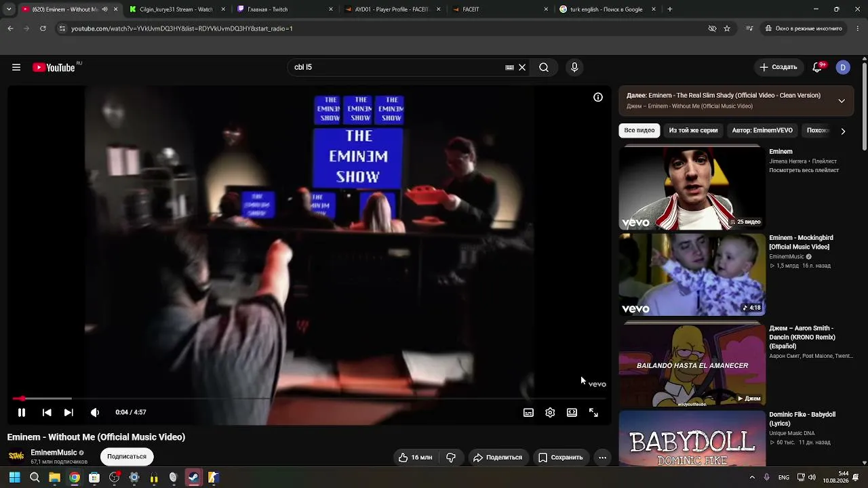Open the three-dot more actions menu

[x=602, y=457]
